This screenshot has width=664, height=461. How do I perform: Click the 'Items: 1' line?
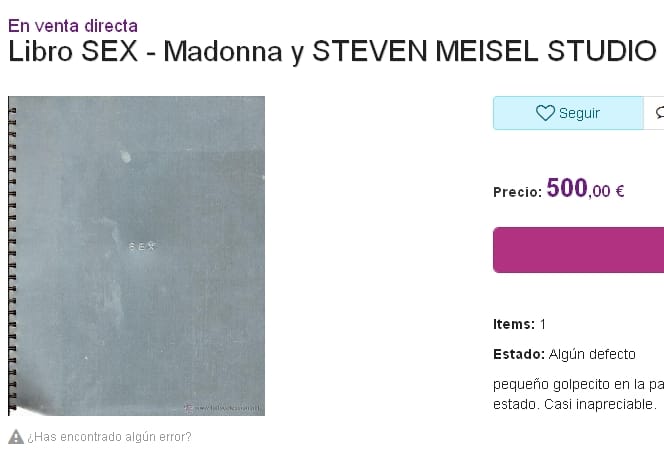520,324
